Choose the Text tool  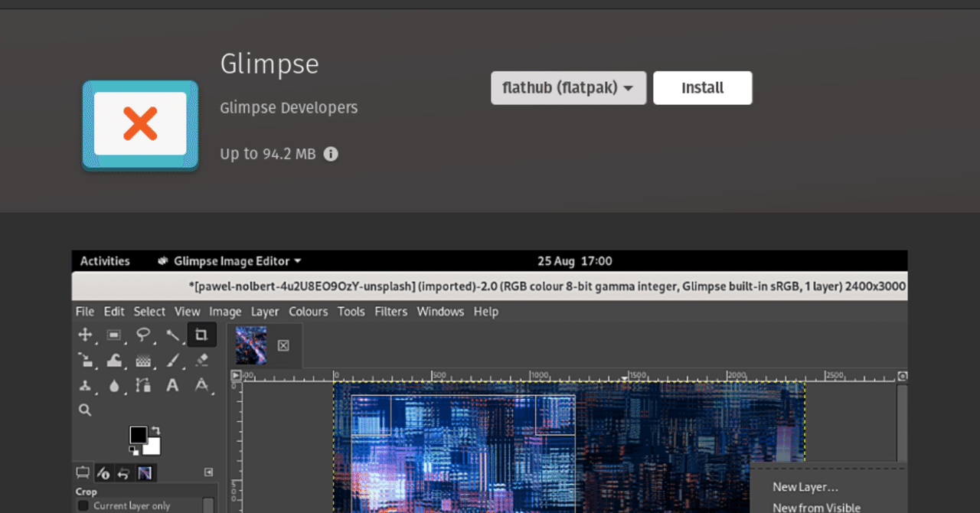point(173,386)
